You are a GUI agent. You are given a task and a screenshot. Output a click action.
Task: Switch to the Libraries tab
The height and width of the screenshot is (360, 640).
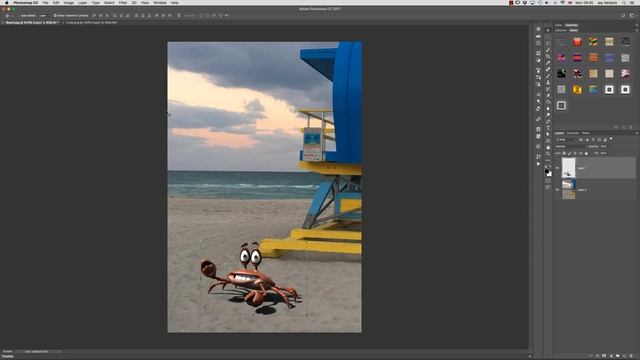coord(561,30)
